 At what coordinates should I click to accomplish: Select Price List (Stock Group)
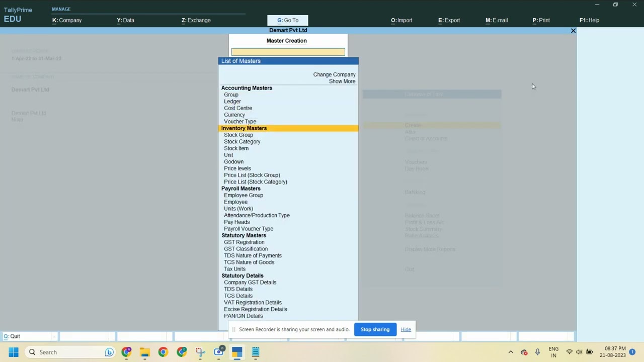coord(252,175)
